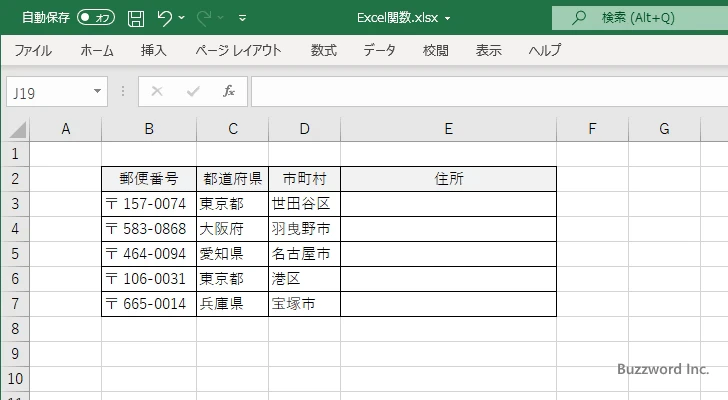Image resolution: width=728 pixels, height=400 pixels.
Task: Click into the 検索 (Alt+Q) search box
Action: click(x=640, y=18)
